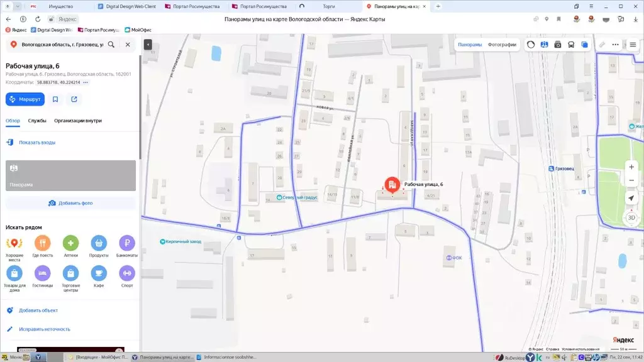Clear the search field with X

pyautogui.click(x=128, y=45)
